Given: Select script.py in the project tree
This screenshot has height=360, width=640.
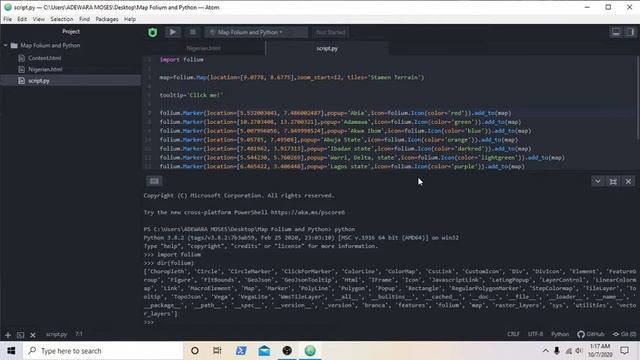Looking at the screenshot, I should click(x=71, y=81).
